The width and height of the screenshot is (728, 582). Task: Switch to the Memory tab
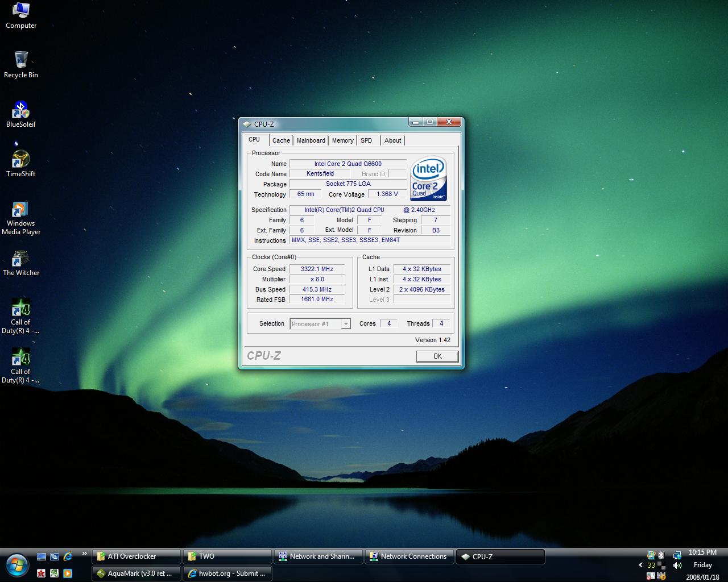(x=342, y=140)
